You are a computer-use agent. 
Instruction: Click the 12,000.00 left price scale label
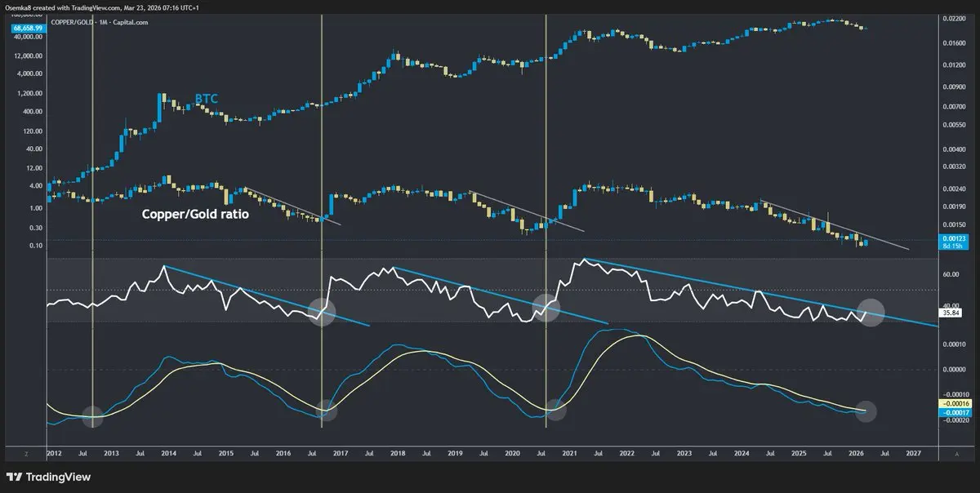[29, 56]
